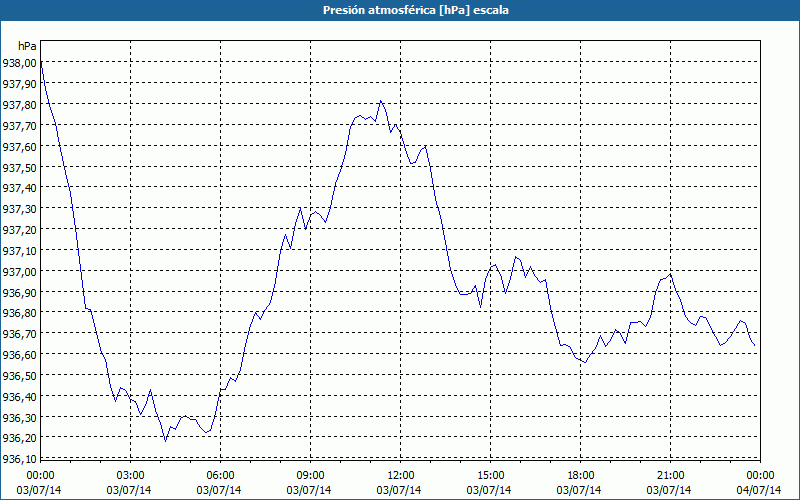Click the 21:00 time axis label
Viewport: 800px width, 500px height.
[670, 476]
